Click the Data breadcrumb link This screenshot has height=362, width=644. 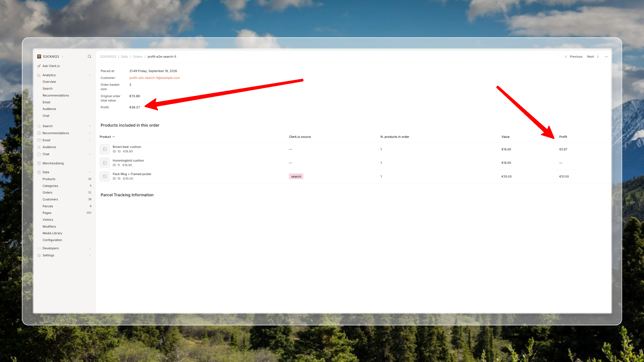(124, 57)
